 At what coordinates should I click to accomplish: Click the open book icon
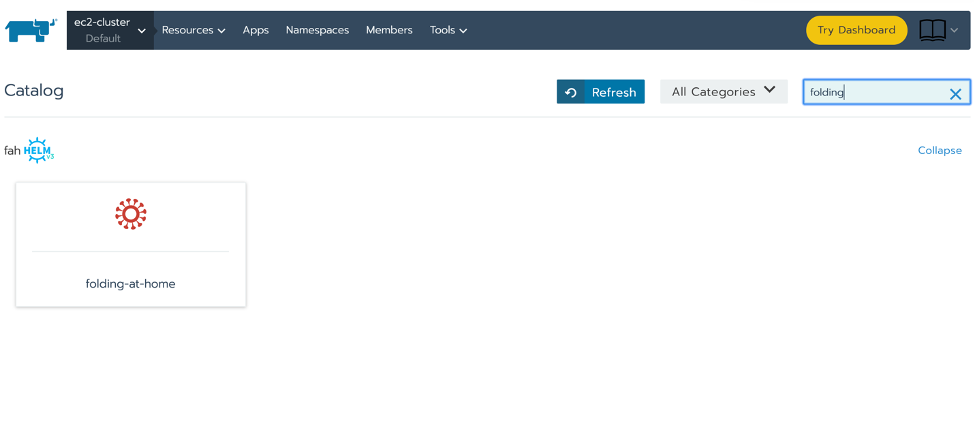click(x=932, y=30)
